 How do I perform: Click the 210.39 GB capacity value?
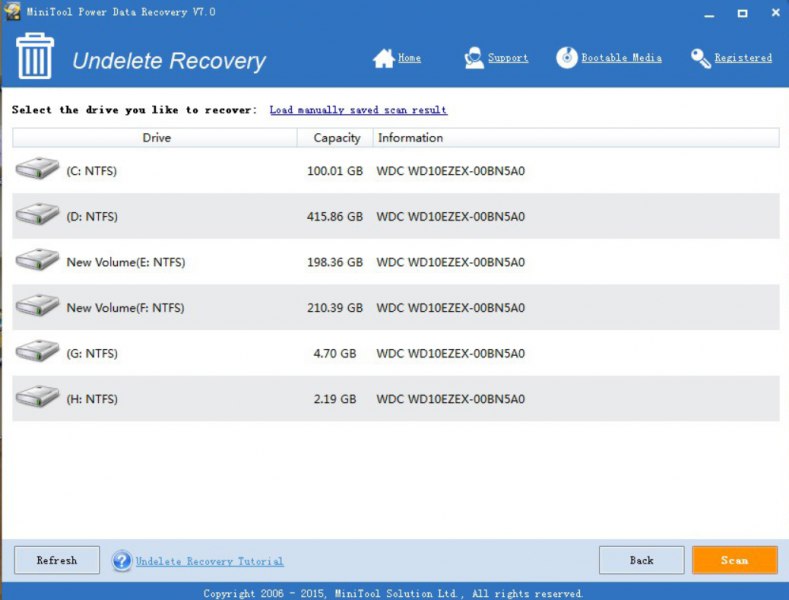coord(335,308)
